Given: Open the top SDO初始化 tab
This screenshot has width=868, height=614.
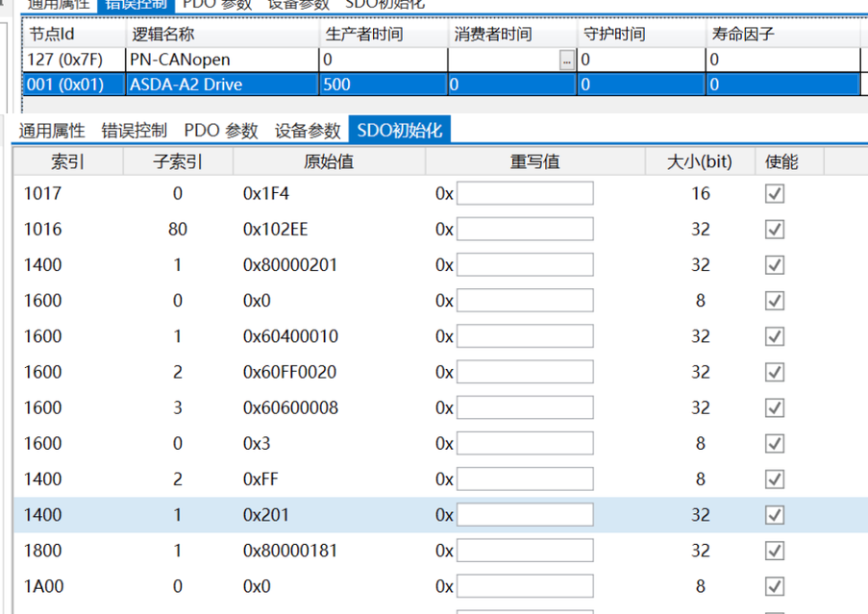Looking at the screenshot, I should click(381, 4).
